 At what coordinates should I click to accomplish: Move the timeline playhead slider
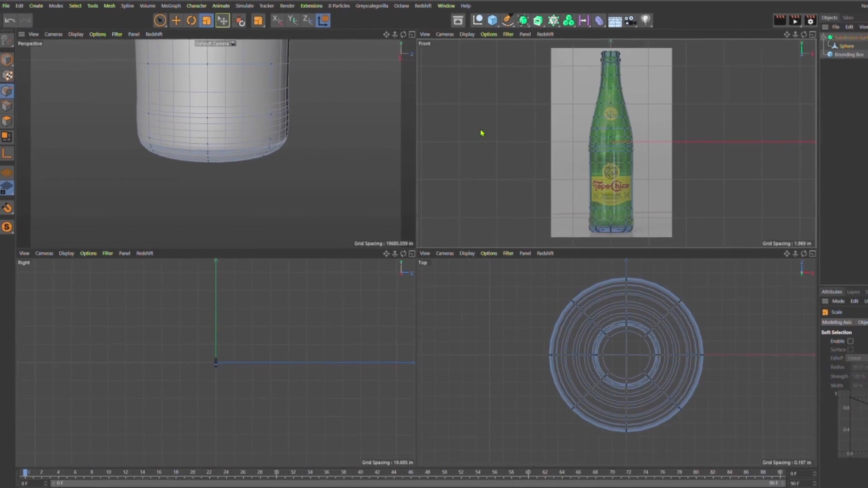coord(25,472)
